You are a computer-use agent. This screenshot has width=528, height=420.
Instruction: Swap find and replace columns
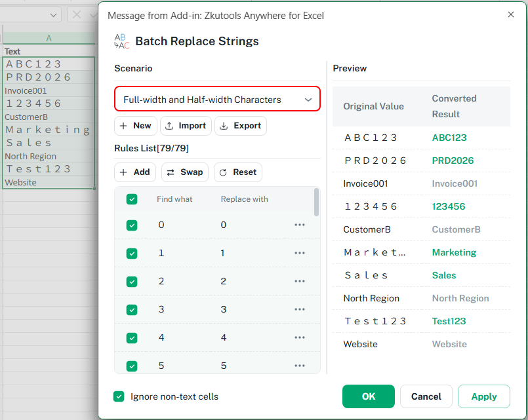(x=185, y=172)
